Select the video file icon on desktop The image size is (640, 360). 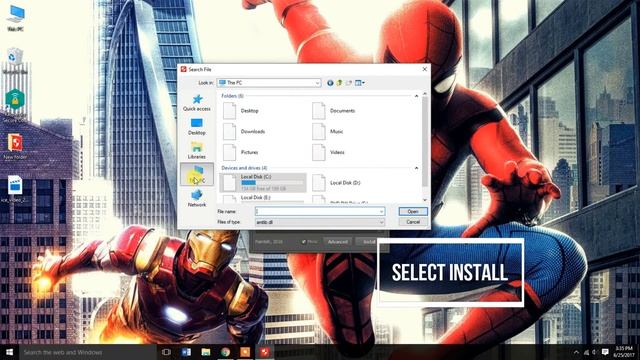click(x=15, y=189)
